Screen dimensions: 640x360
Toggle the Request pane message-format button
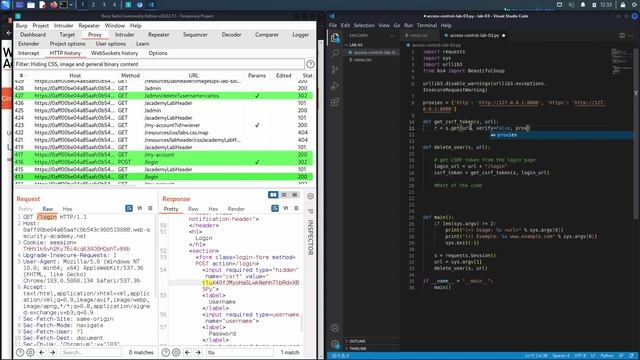129,208
